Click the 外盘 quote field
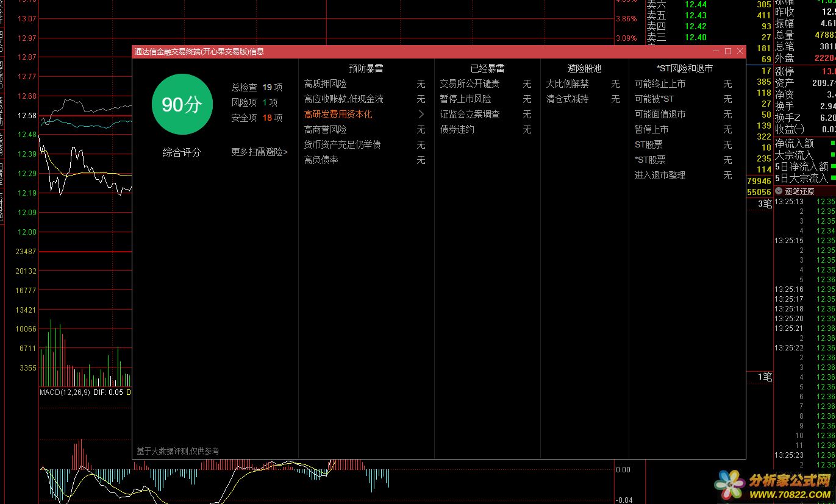 (x=805, y=58)
